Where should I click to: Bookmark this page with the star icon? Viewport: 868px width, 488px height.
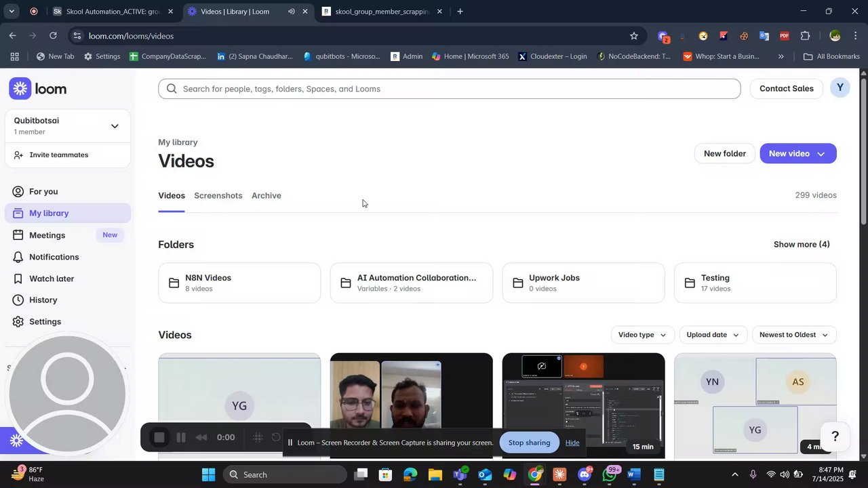(634, 36)
